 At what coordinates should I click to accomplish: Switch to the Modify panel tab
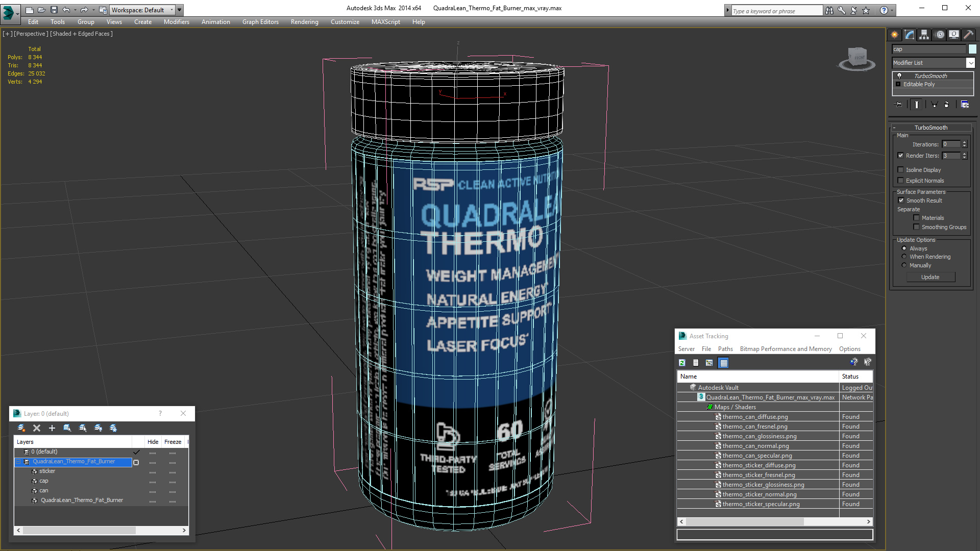[910, 35]
